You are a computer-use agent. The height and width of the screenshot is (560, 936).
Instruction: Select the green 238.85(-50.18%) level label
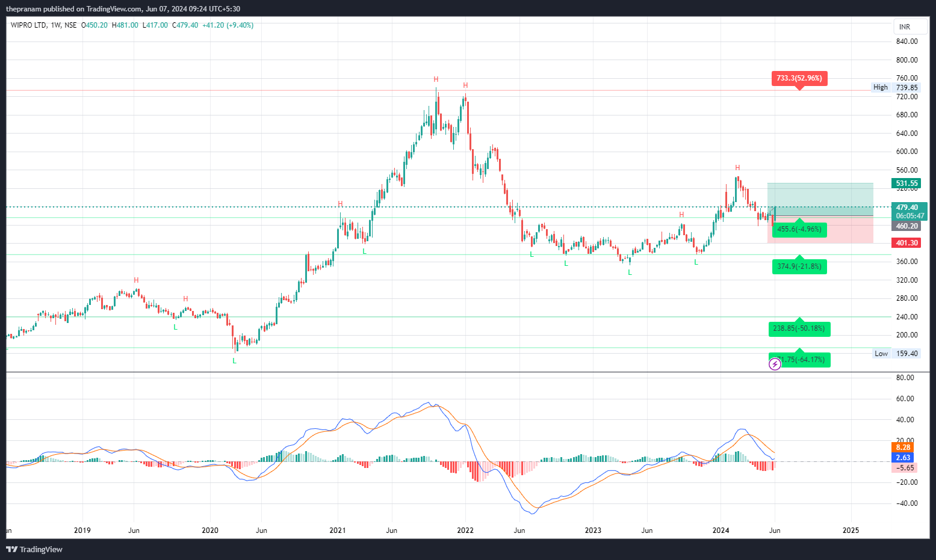pyautogui.click(x=799, y=328)
